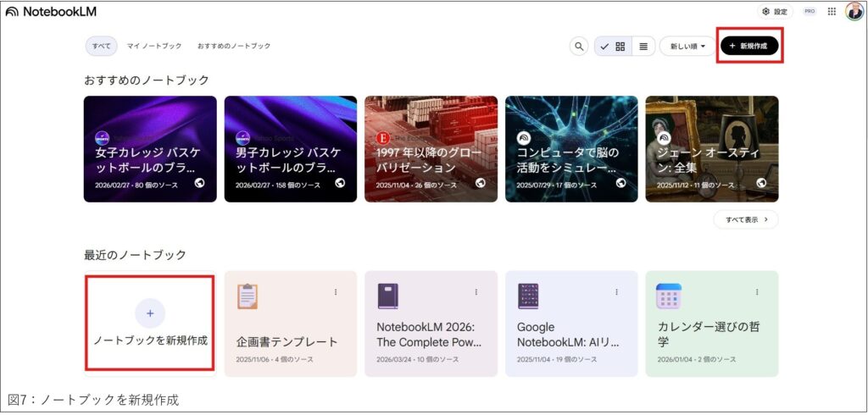Click the ノートブックを新規作成 card
868x415 pixels.
click(150, 323)
